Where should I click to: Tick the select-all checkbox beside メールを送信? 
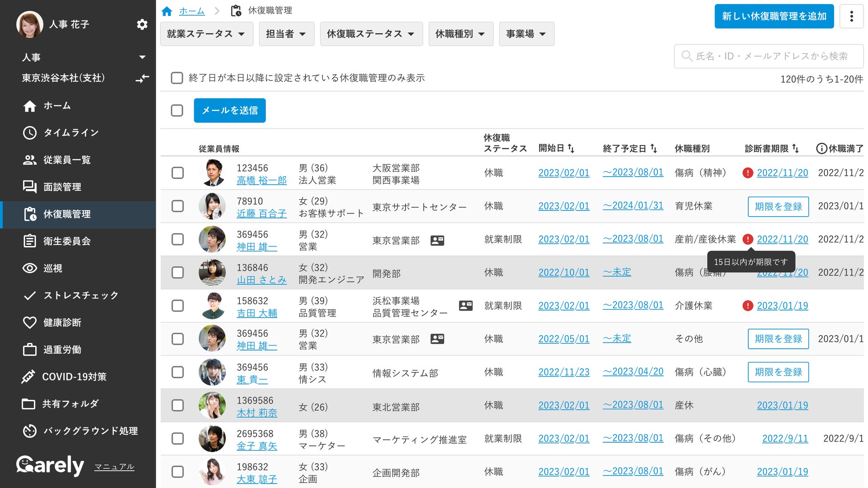coord(177,110)
